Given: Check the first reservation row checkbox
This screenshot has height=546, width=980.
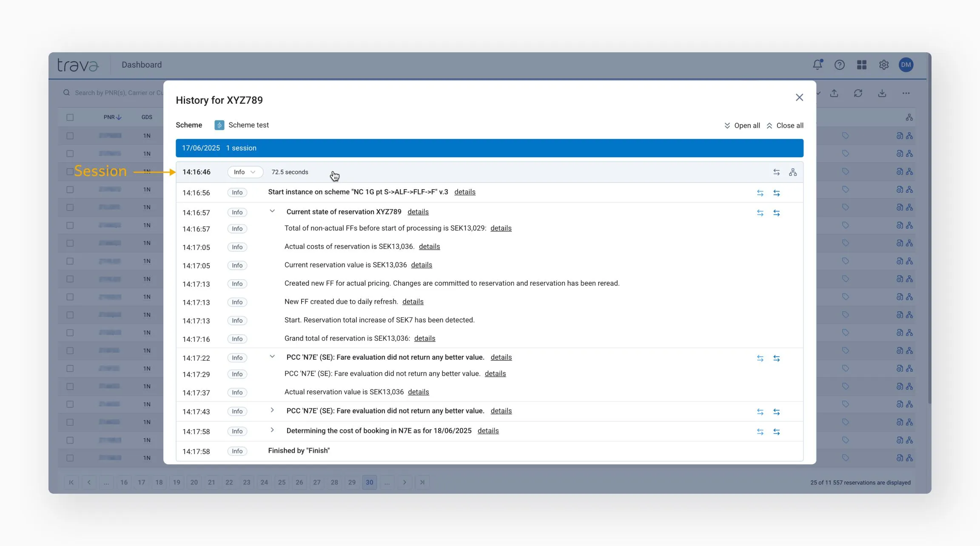Looking at the screenshot, I should click(70, 136).
